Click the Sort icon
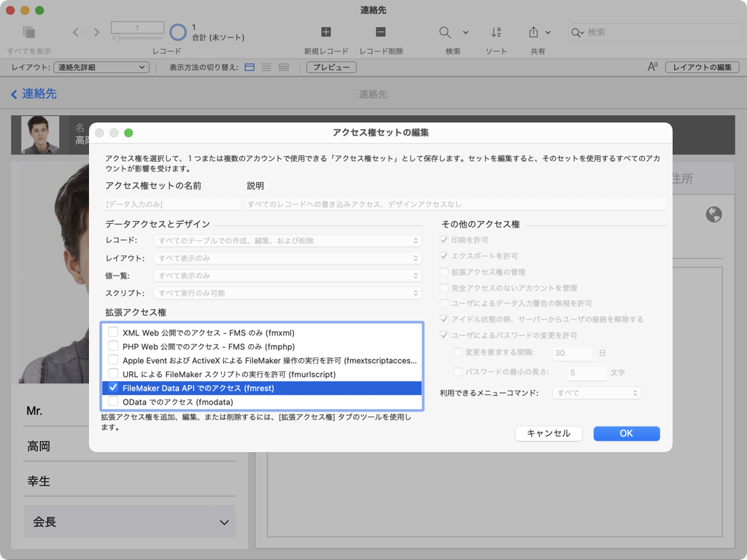This screenshot has height=560, width=747. click(496, 32)
